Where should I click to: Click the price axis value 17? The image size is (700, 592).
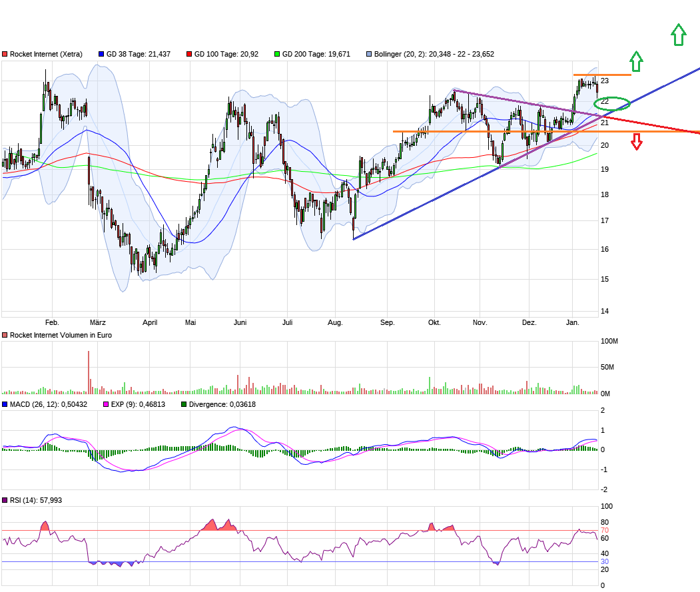(x=605, y=220)
